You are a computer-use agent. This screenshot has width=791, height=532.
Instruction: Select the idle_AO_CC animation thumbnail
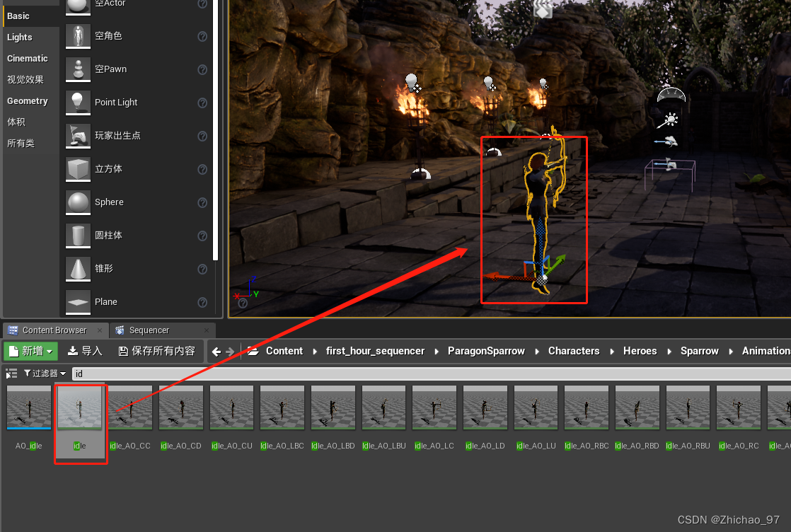(130, 407)
